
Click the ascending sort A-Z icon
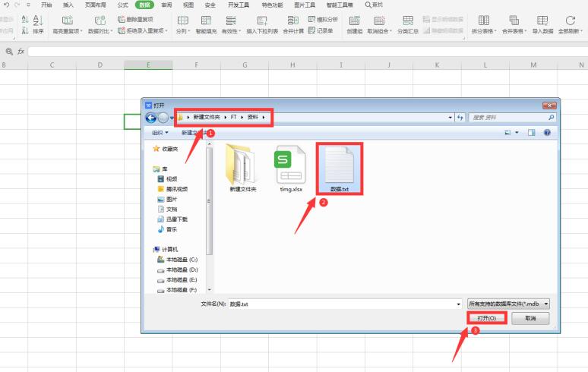(25, 20)
